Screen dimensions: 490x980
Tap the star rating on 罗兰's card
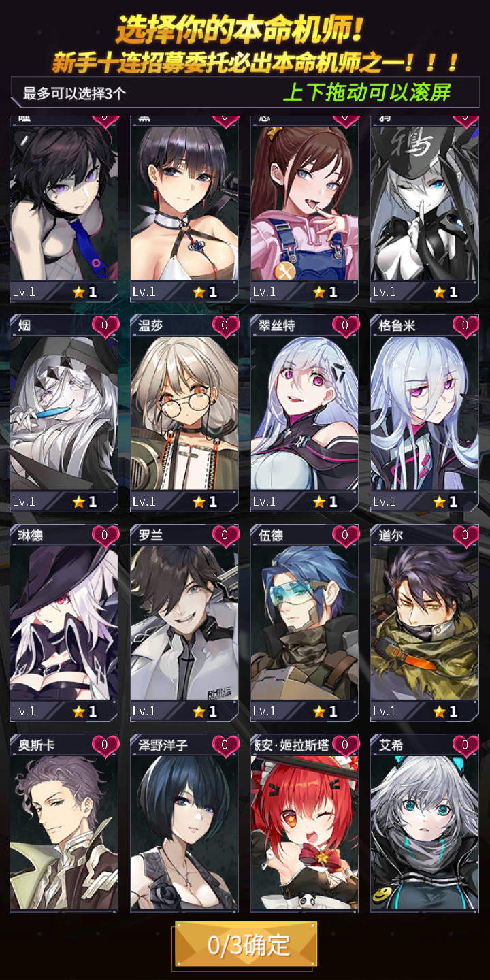(206, 711)
